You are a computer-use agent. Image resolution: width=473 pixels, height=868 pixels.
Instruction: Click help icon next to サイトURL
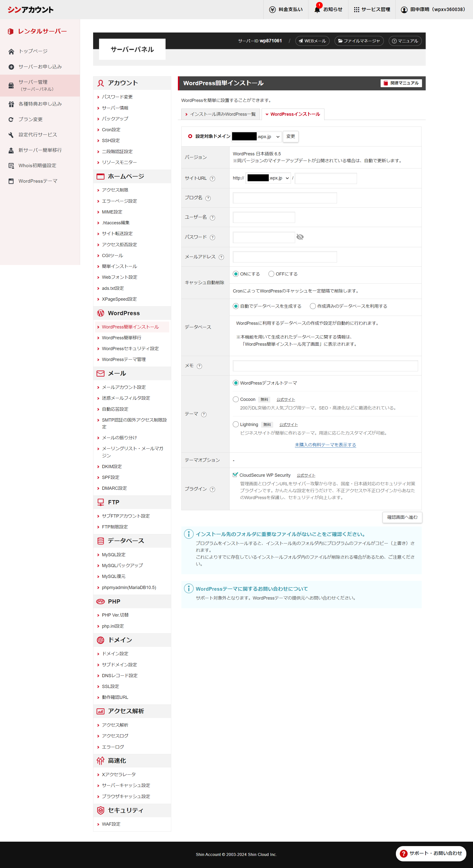(x=212, y=179)
